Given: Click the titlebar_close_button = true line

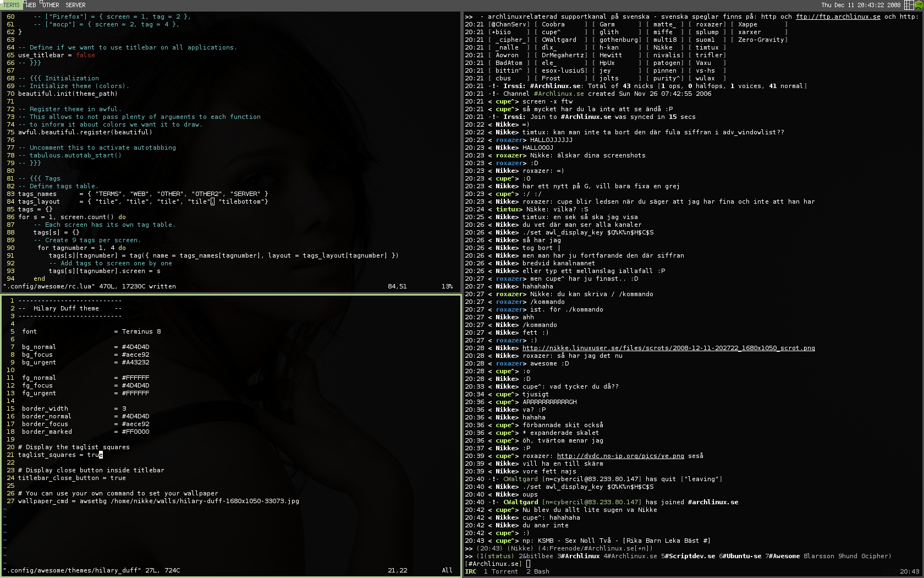Looking at the screenshot, I should 72,478.
